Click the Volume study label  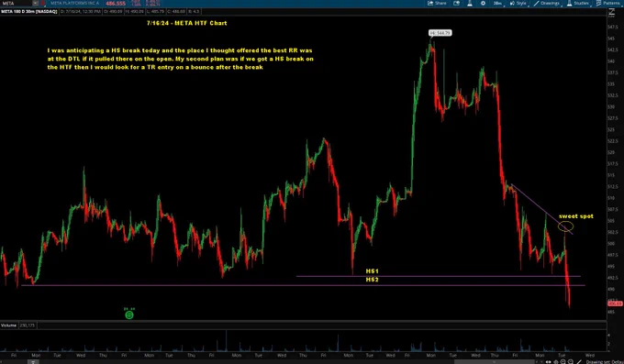pos(8,325)
